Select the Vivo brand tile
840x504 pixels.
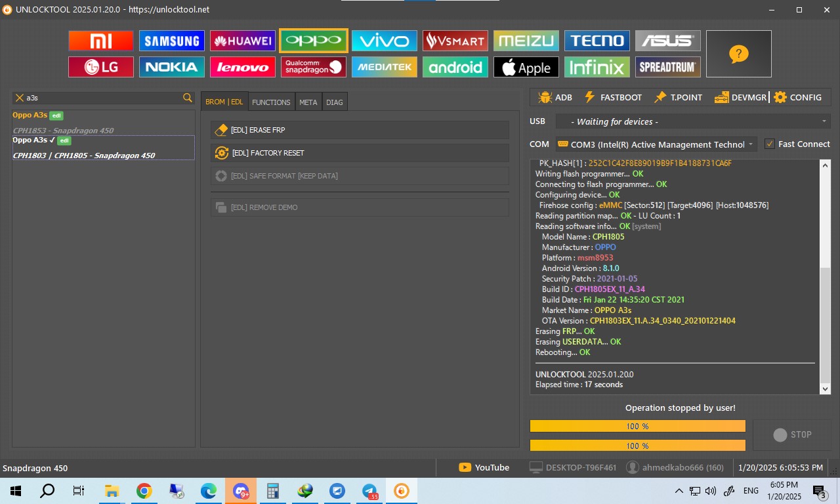point(385,41)
